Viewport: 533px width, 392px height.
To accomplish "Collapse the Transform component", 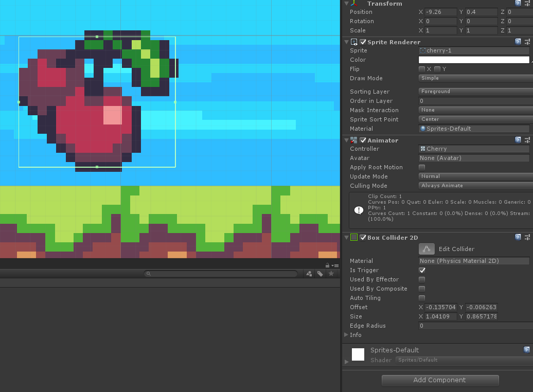I will click(x=346, y=4).
